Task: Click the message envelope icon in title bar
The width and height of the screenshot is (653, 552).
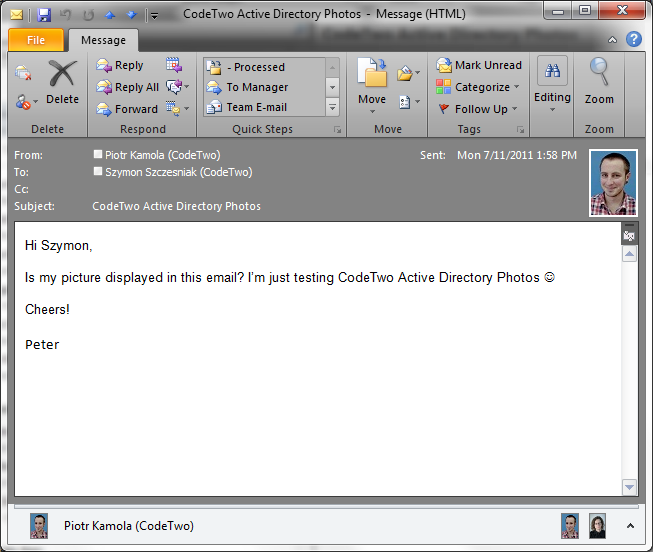Action: click(17, 15)
